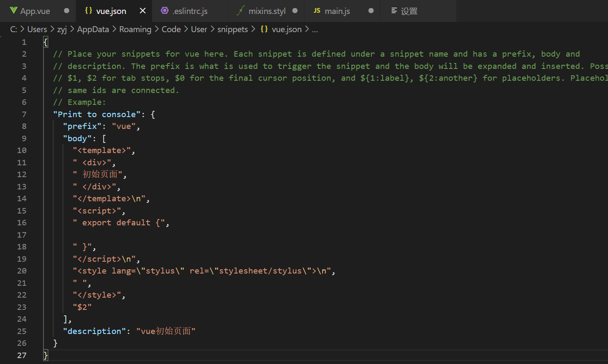The image size is (608, 364).
Task: Click the "// Example:" comment line
Action: [79, 102]
